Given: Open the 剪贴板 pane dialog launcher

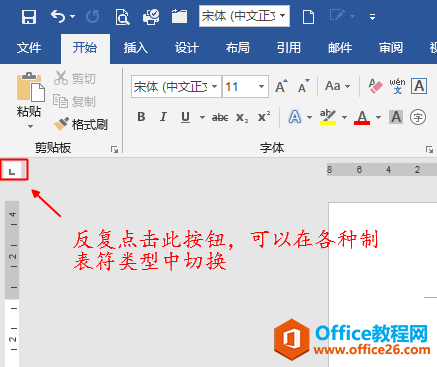Looking at the screenshot, I should coord(115,150).
